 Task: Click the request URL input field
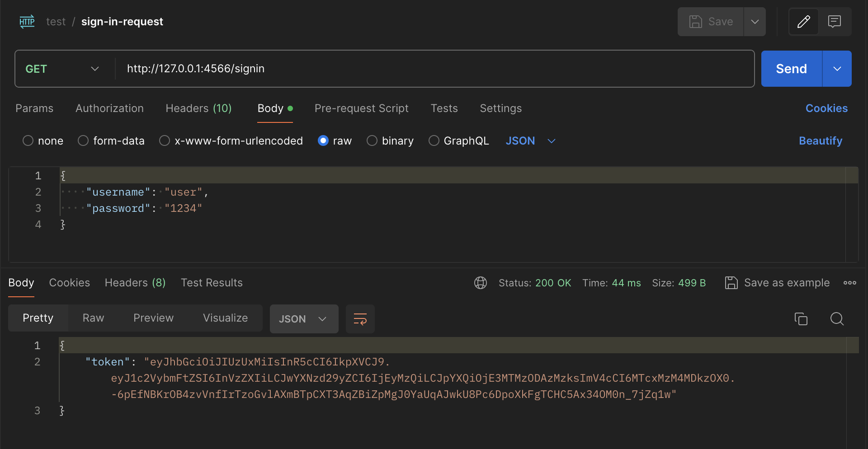(434, 69)
